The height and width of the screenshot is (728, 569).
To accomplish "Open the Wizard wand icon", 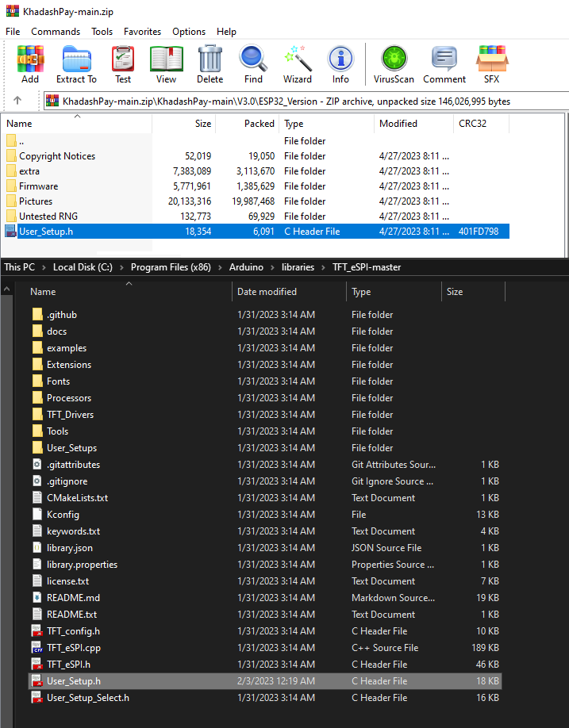I will coord(298,59).
